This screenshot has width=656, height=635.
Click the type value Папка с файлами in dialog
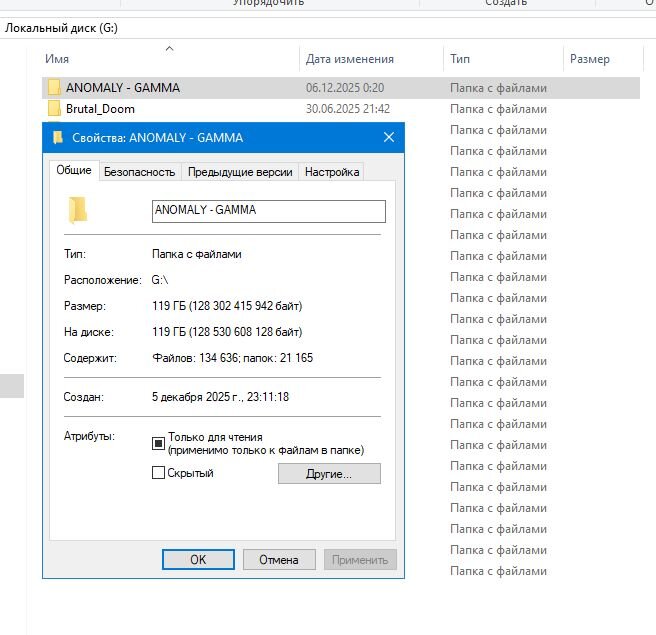(x=197, y=254)
